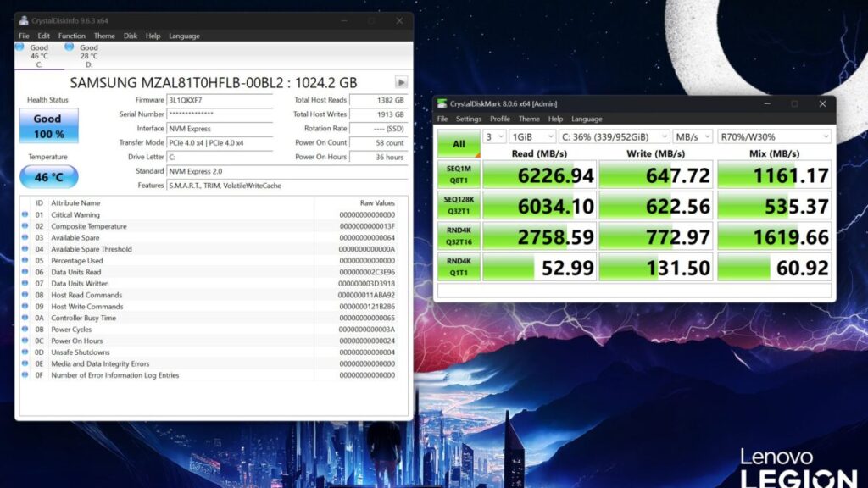Image resolution: width=868 pixels, height=488 pixels.
Task: Click the Total Host Writes 1913 GB value
Action: pos(378,114)
